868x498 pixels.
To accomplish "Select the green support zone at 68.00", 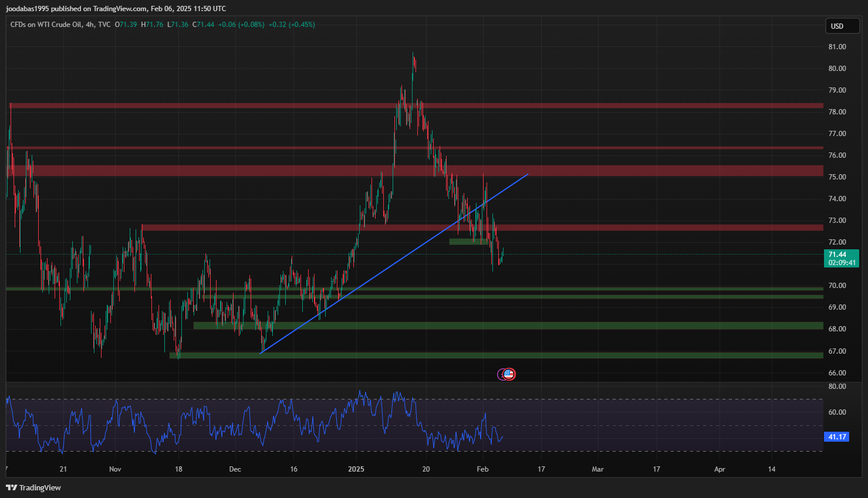I will [508, 326].
